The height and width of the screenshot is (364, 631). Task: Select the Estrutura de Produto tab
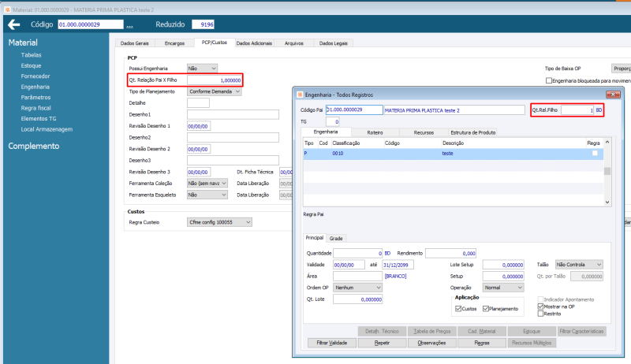pos(472,132)
